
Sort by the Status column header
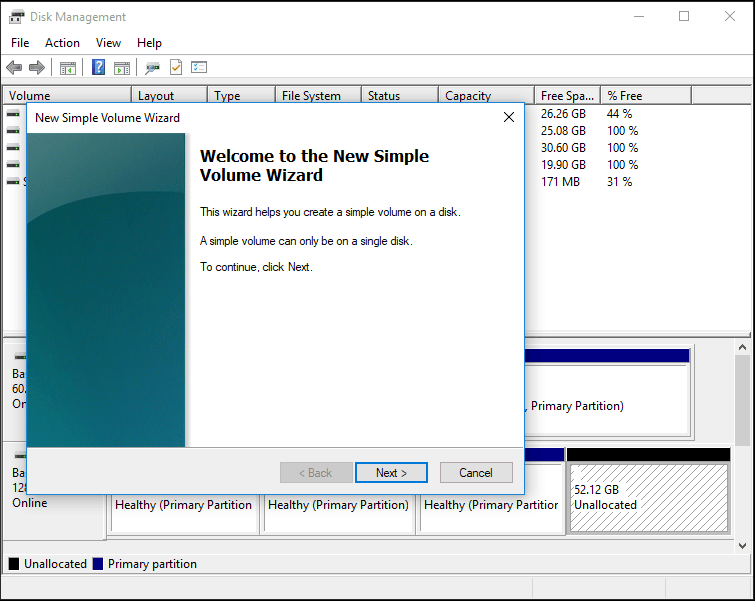pyautogui.click(x=400, y=95)
